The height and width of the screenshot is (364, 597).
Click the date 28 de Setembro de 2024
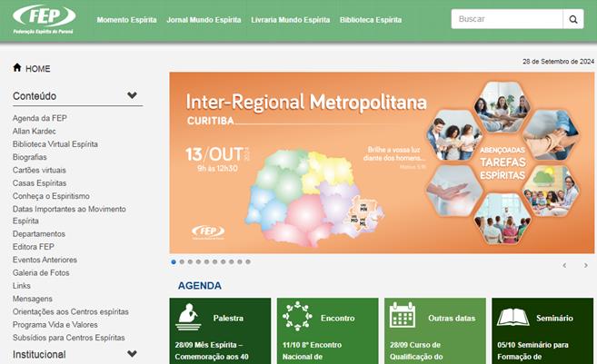pyautogui.click(x=558, y=61)
